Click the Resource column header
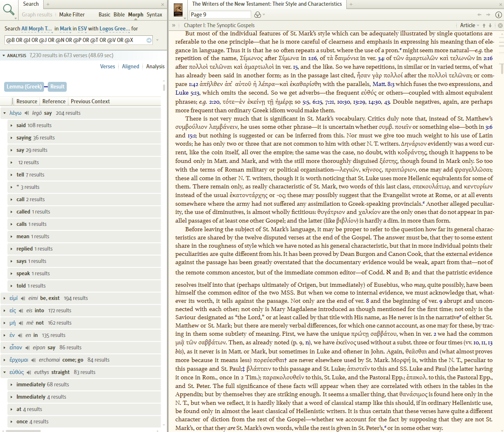This screenshot has height=432, width=504. (x=27, y=102)
